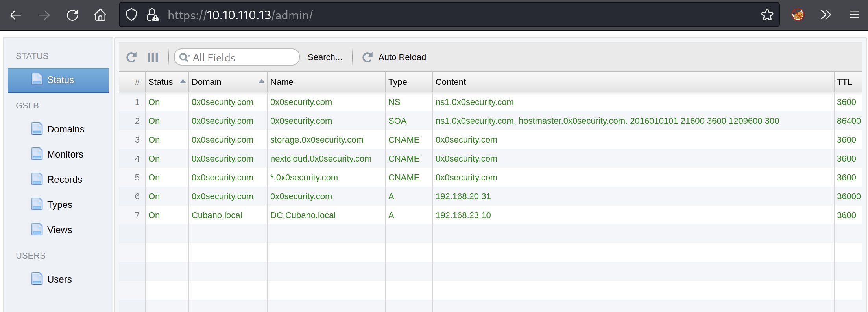
Task: Click the Views page icon
Action: (37, 229)
